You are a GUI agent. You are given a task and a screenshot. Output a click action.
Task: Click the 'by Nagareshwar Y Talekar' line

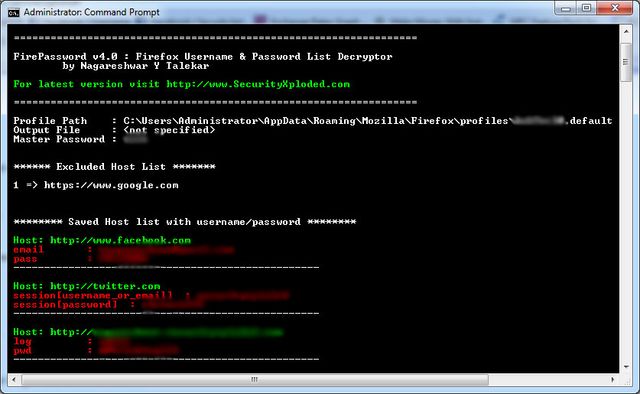[x=136, y=66]
